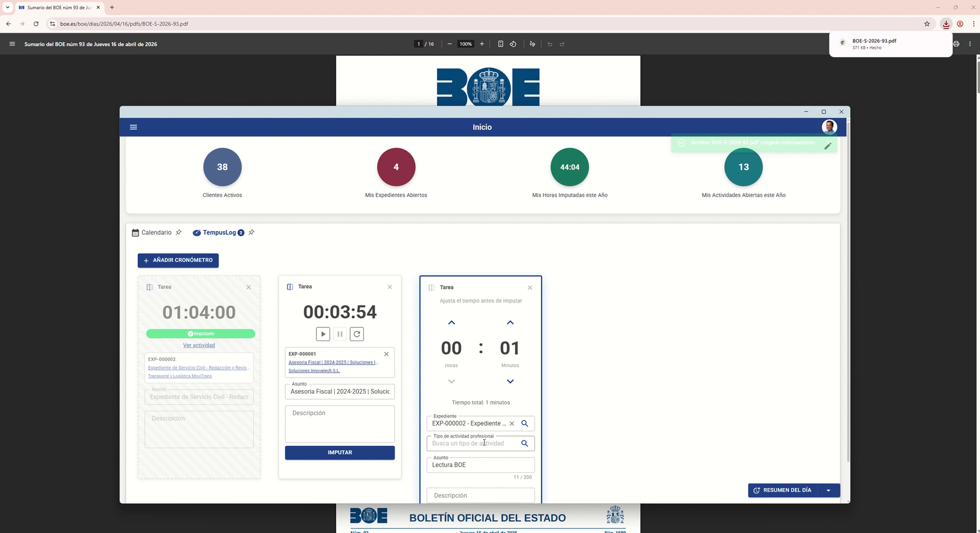Open the Ver actividad link
Image resolution: width=980 pixels, height=533 pixels.
199,345
